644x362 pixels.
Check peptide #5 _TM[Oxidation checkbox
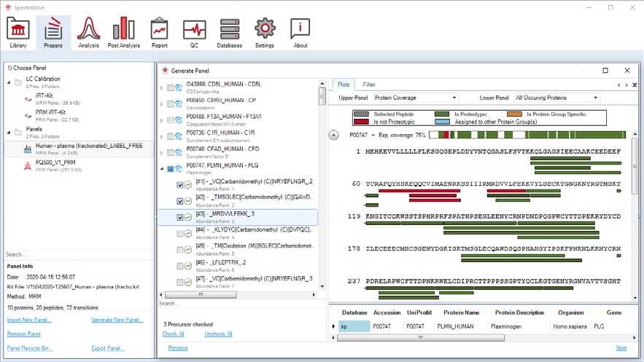(x=180, y=250)
